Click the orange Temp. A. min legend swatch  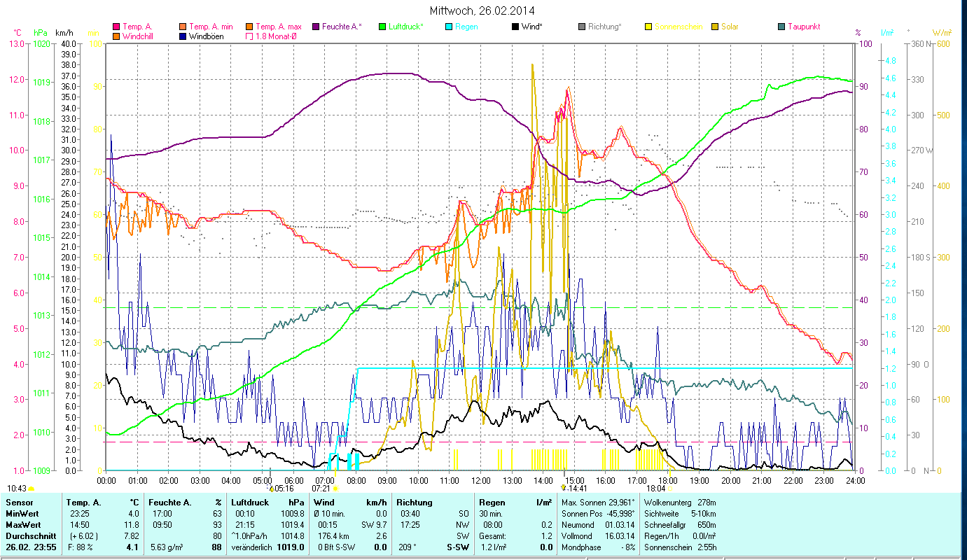pos(183,27)
